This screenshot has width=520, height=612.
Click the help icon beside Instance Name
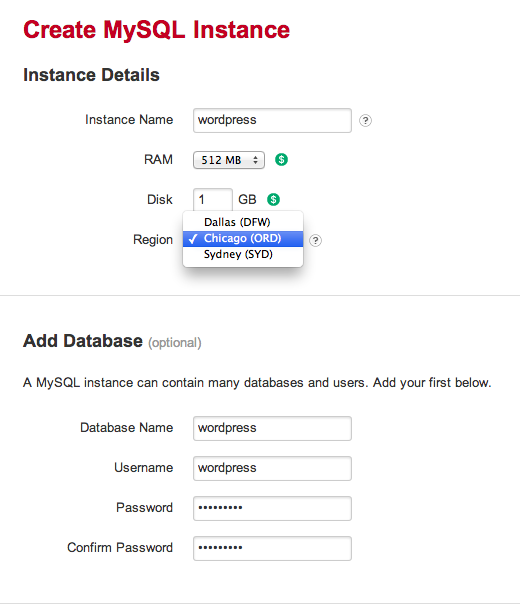coord(365,120)
